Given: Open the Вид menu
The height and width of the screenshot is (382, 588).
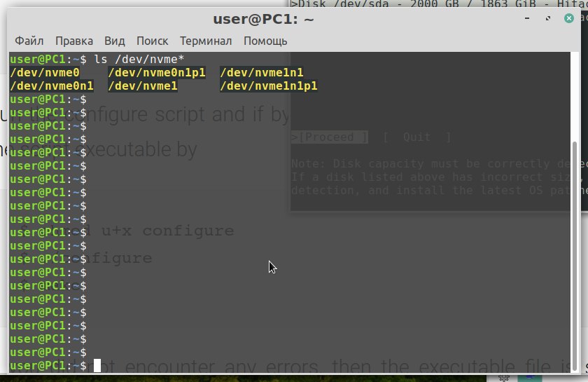Looking at the screenshot, I should (114, 41).
